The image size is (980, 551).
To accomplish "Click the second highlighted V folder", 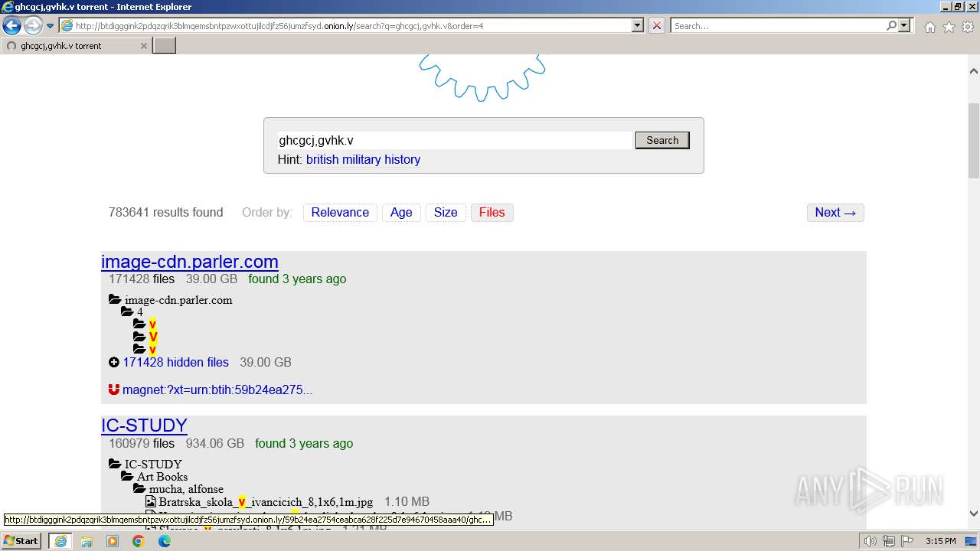I will tap(153, 337).
